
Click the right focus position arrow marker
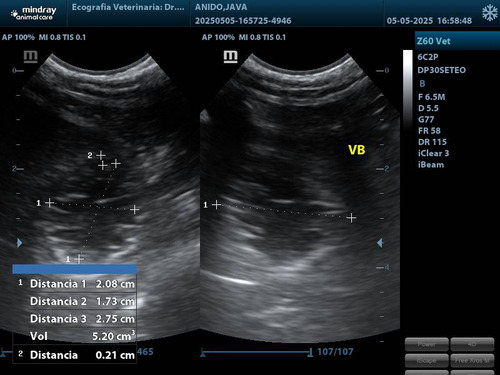pos(380,243)
